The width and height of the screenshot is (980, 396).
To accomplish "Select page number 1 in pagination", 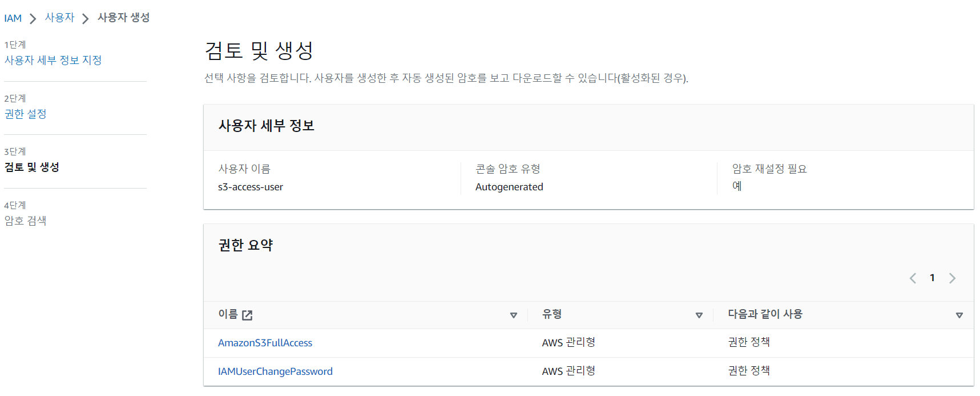I will click(x=932, y=278).
